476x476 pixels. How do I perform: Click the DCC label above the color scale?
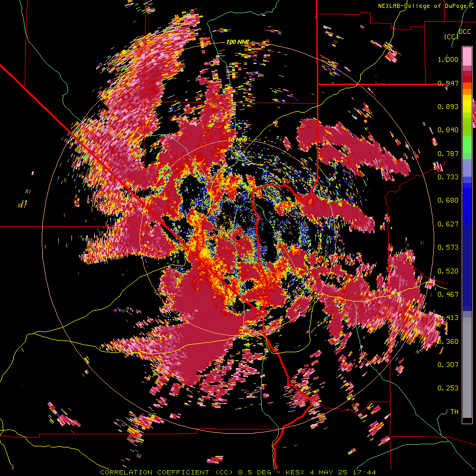click(464, 31)
